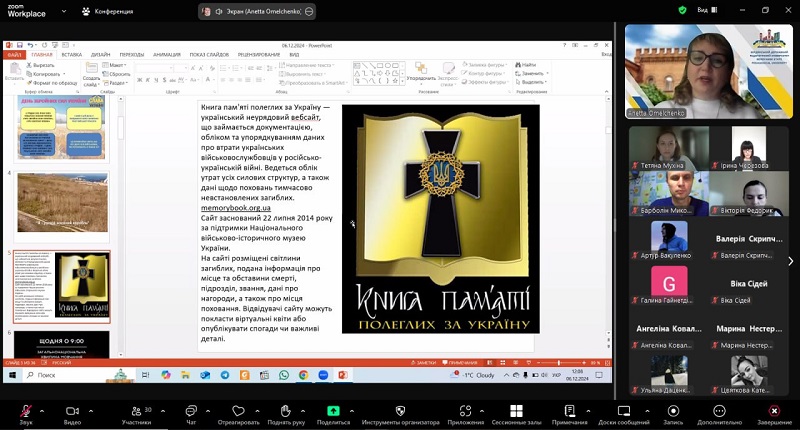Switch to ДИЗАЙН ribbon tab
The image size is (800, 430).
[101, 54]
